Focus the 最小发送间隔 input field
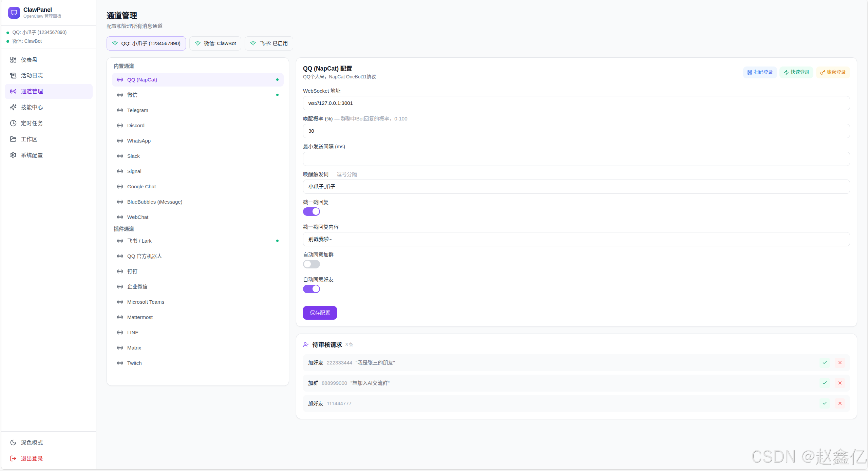 pyautogui.click(x=576, y=159)
